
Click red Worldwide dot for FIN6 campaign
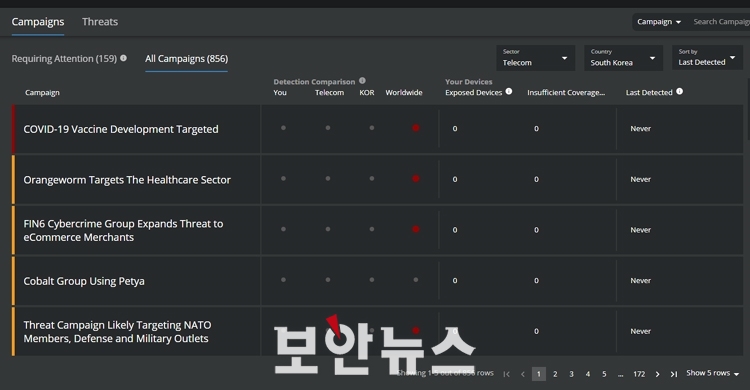[x=416, y=230]
